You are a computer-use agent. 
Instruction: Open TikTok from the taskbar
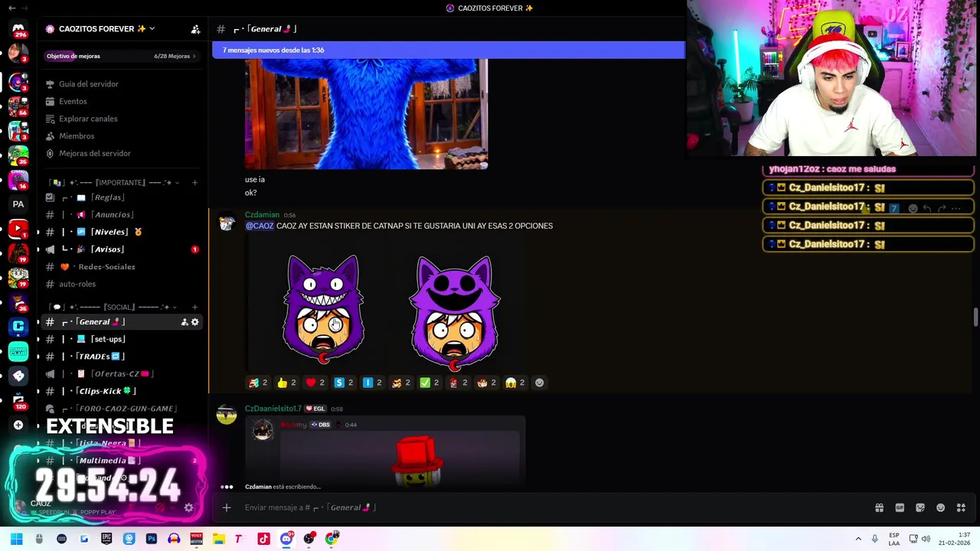click(x=263, y=539)
